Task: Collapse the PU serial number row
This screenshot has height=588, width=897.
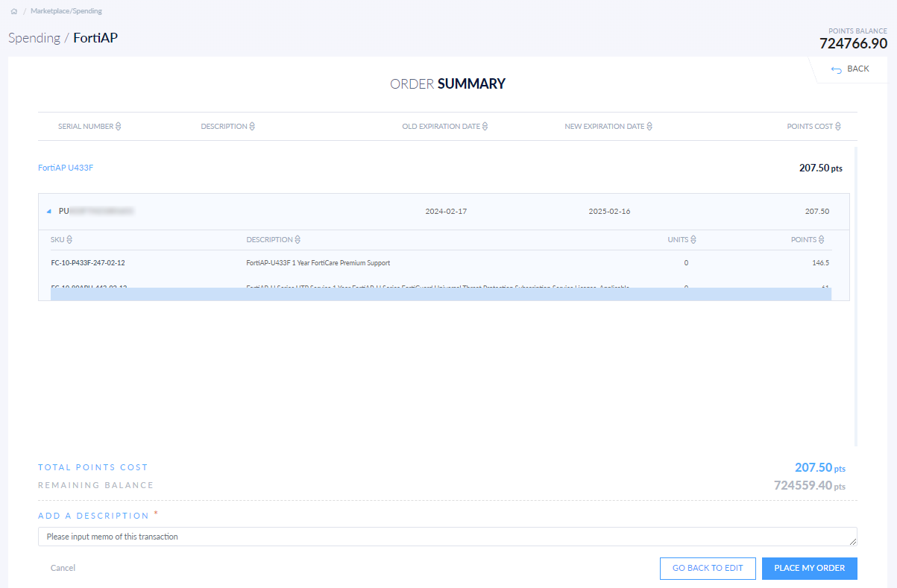Action: [x=49, y=212]
